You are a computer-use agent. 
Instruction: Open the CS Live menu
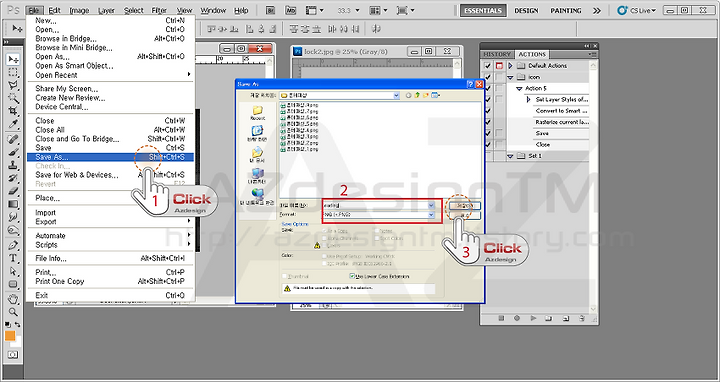(636, 10)
